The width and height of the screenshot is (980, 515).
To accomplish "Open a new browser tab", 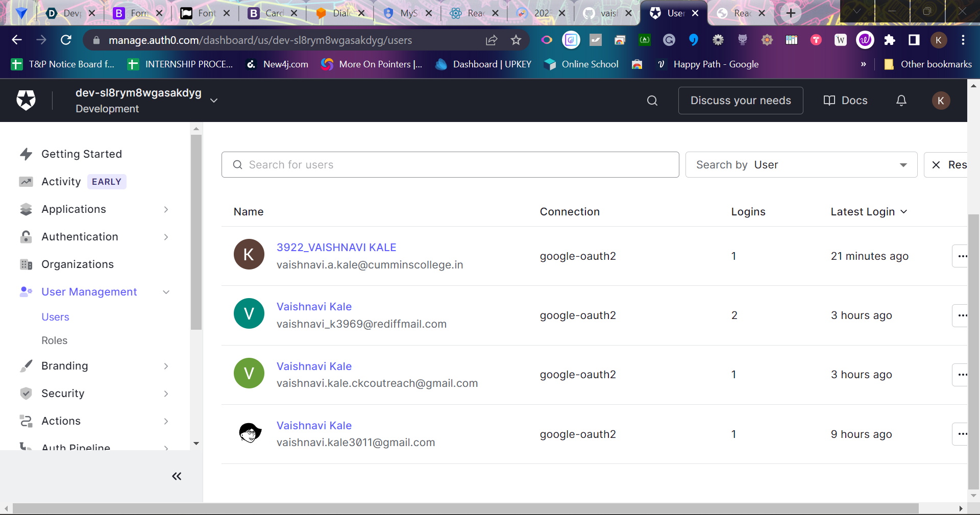I will (x=791, y=13).
